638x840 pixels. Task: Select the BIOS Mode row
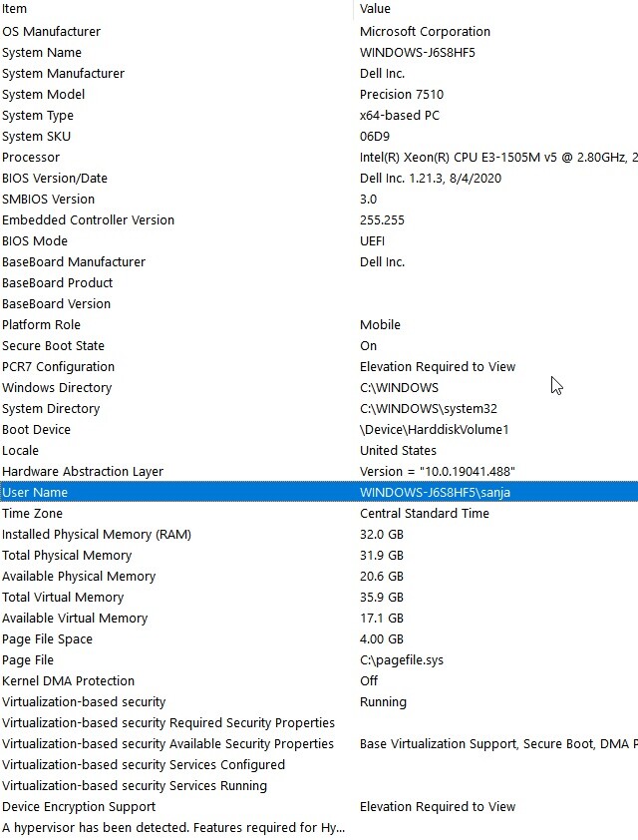[x=319, y=241]
